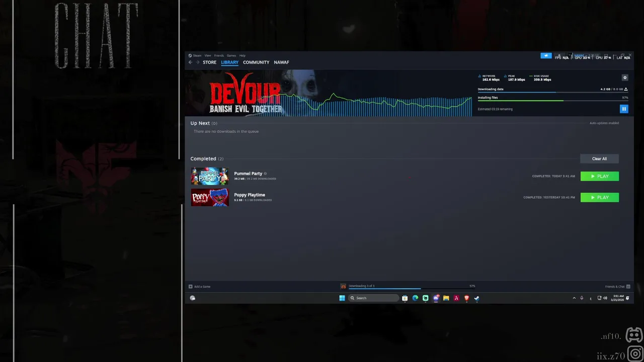Click the Estimated 03:19 remaining text
The image size is (644, 362).
[495, 109]
